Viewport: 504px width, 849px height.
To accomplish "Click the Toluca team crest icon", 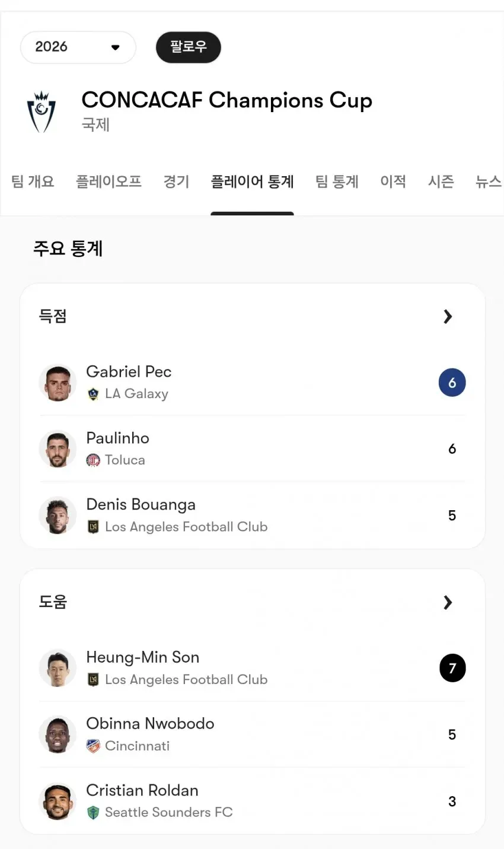I will coord(93,460).
